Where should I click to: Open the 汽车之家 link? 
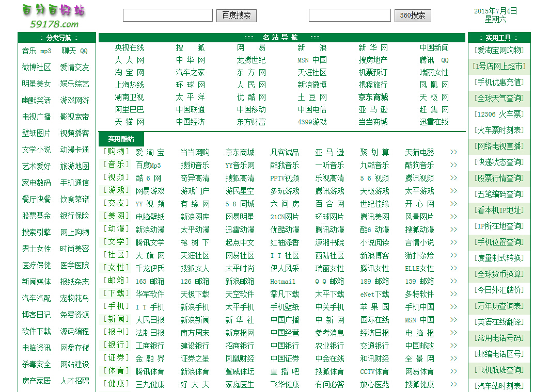(191, 73)
